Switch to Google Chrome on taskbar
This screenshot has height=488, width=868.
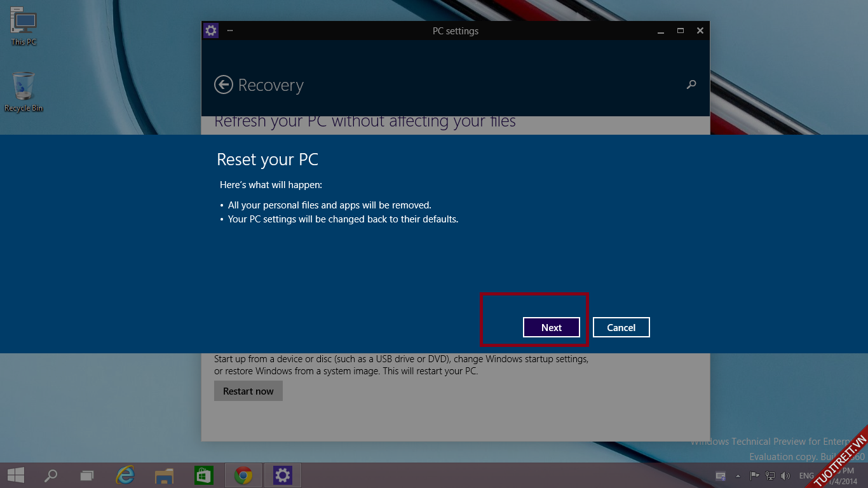coord(243,475)
